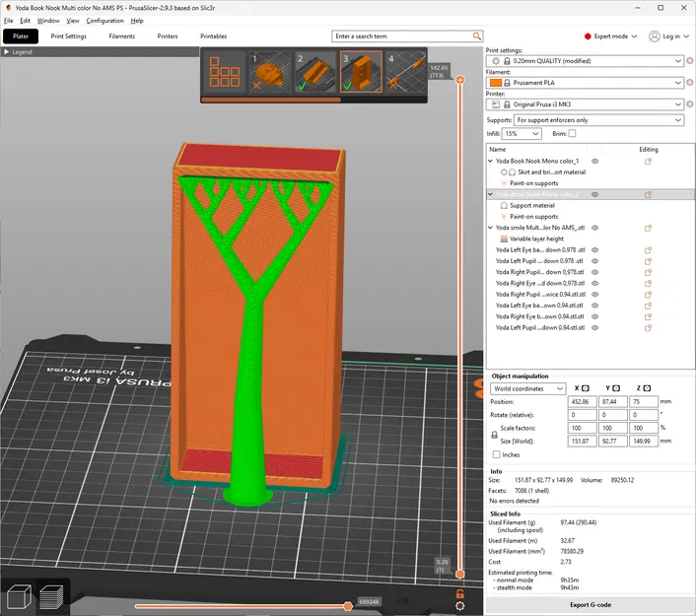This screenshot has width=696, height=616.
Task: Reset X coordinate icon in manipulation
Action: pos(586,388)
